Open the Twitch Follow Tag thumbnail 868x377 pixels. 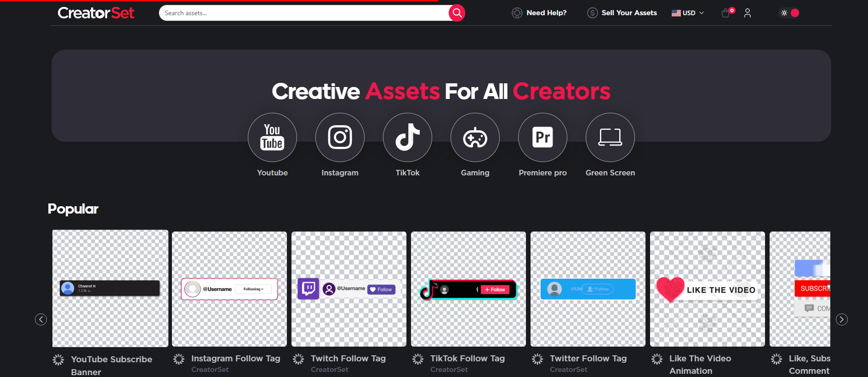[x=349, y=289]
